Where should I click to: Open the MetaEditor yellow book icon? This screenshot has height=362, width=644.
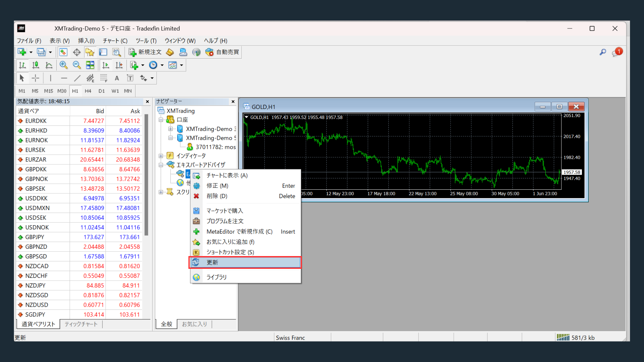click(170, 52)
